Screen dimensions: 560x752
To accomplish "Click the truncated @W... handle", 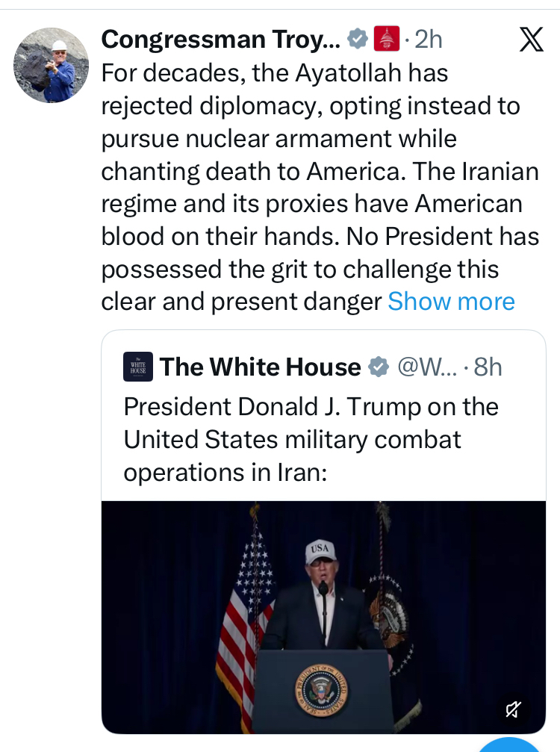I will pos(426,367).
